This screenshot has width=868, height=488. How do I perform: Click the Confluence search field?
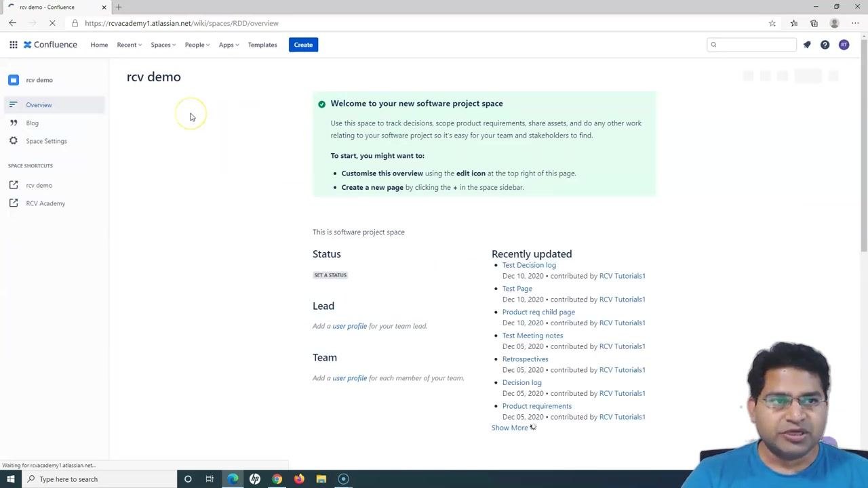(751, 45)
